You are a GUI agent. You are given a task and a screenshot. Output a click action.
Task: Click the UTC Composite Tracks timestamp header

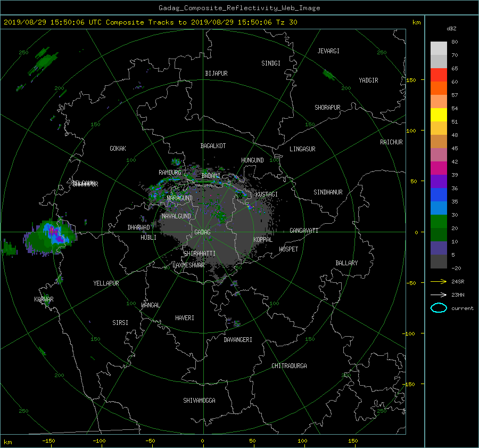(150, 22)
